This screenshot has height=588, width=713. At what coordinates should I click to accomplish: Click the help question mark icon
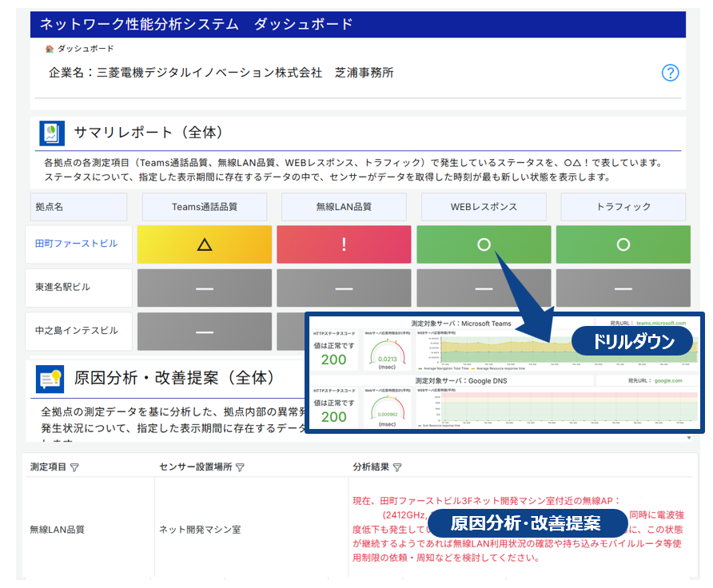pyautogui.click(x=670, y=73)
